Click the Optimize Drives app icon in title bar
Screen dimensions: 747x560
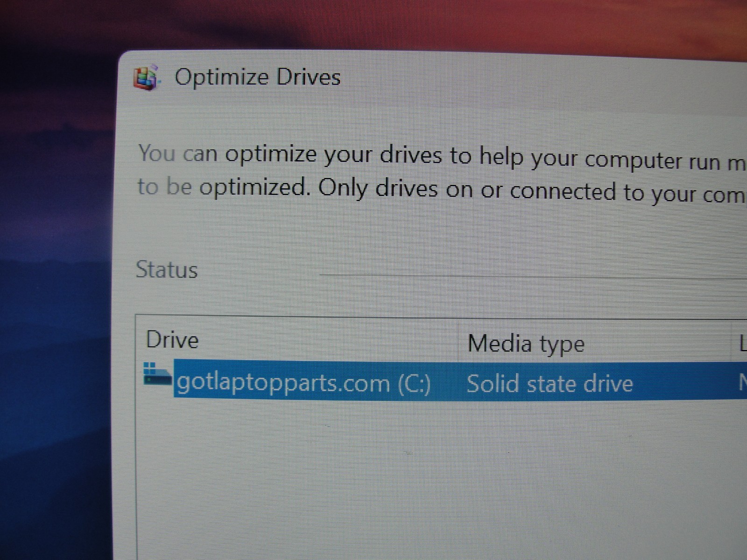pos(146,78)
